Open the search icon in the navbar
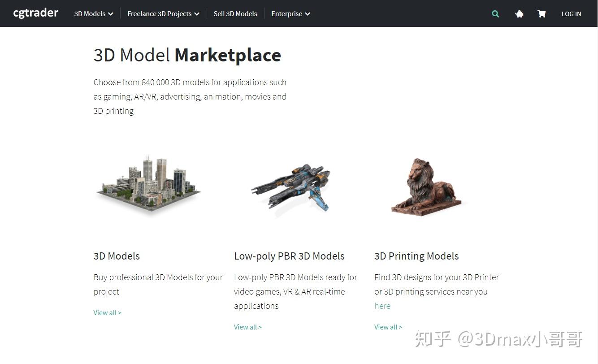Image resolution: width=598 pixels, height=364 pixels. pos(495,14)
